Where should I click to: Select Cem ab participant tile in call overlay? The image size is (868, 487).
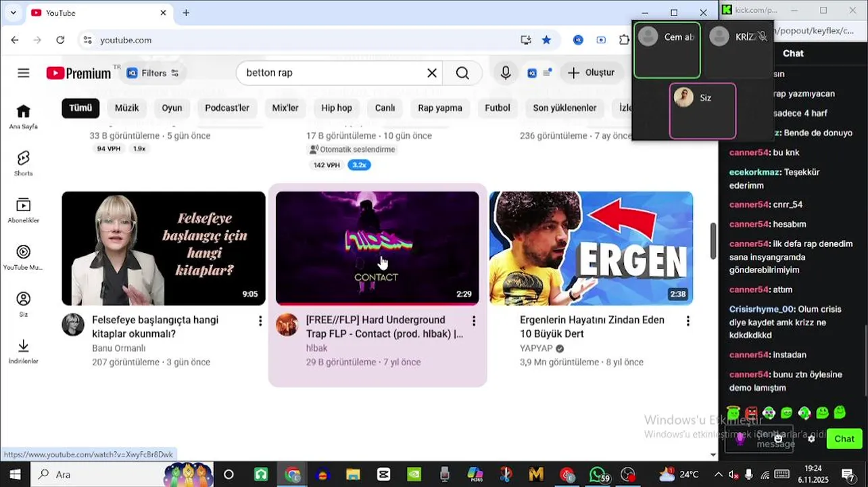tap(667, 50)
